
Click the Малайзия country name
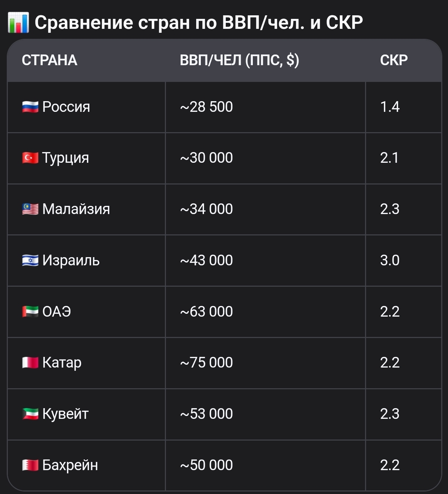(76, 209)
